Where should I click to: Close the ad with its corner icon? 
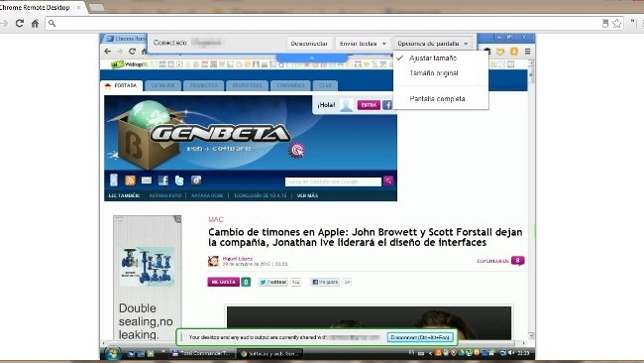pos(177,219)
